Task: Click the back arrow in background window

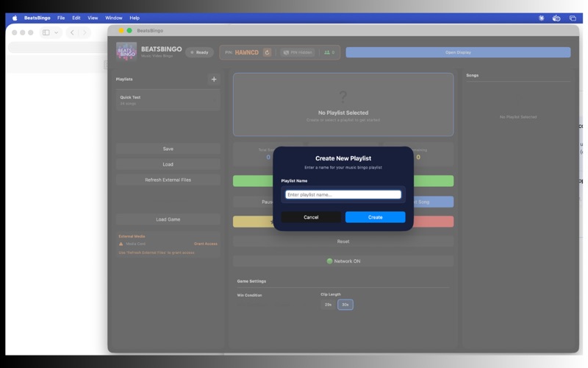Action: click(72, 32)
